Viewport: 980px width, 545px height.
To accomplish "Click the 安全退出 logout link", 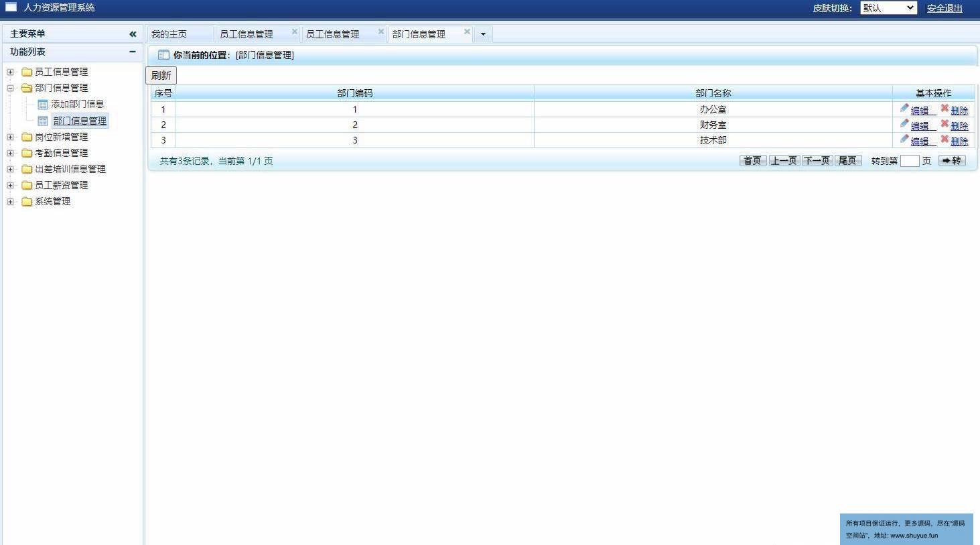I will tap(944, 8).
